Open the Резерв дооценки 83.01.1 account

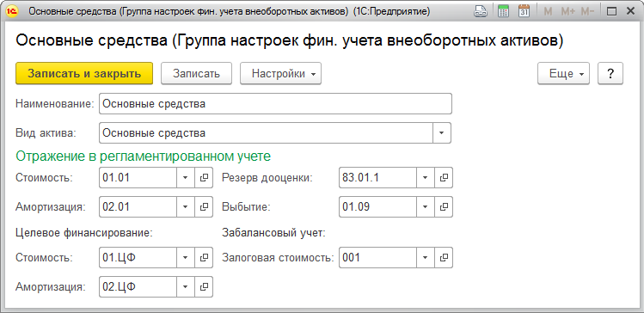tap(444, 177)
